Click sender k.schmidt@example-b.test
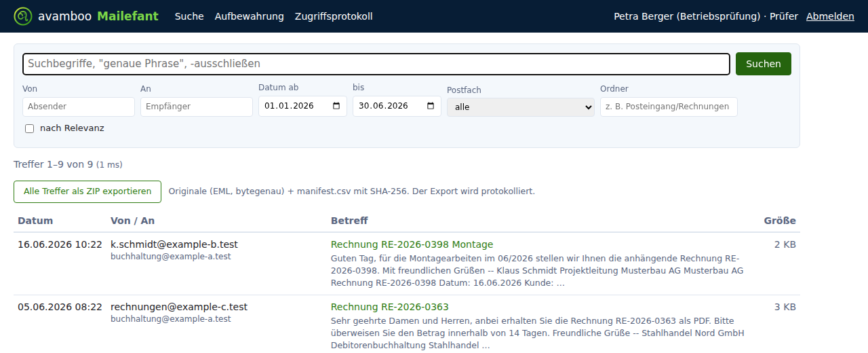Screen dimensions: 868x353 [x=174, y=244]
